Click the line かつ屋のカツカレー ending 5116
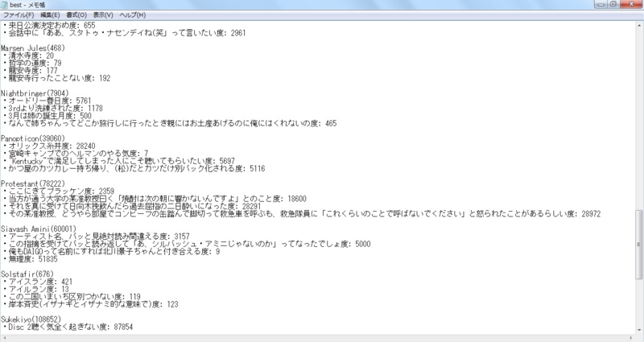 (x=134, y=168)
